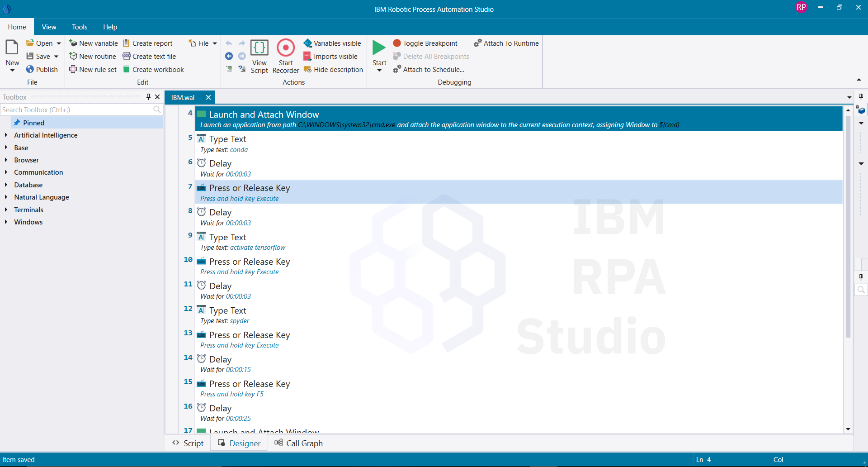Open a file with the Open button
The image size is (868, 467).
pyautogui.click(x=39, y=43)
